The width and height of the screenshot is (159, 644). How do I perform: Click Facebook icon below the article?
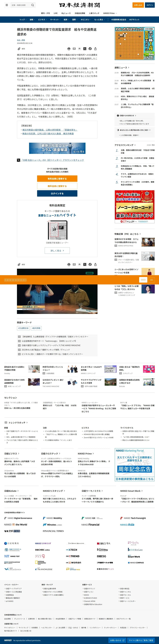90,264
